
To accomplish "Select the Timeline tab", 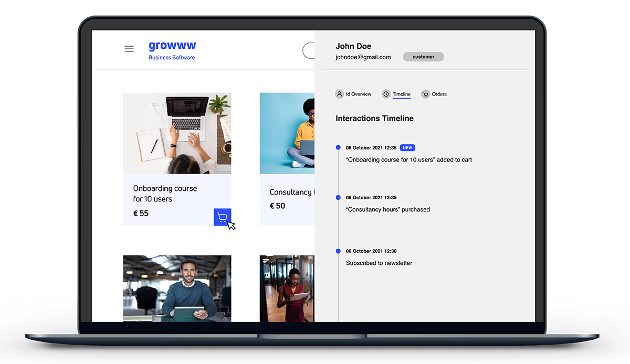I will [x=402, y=94].
